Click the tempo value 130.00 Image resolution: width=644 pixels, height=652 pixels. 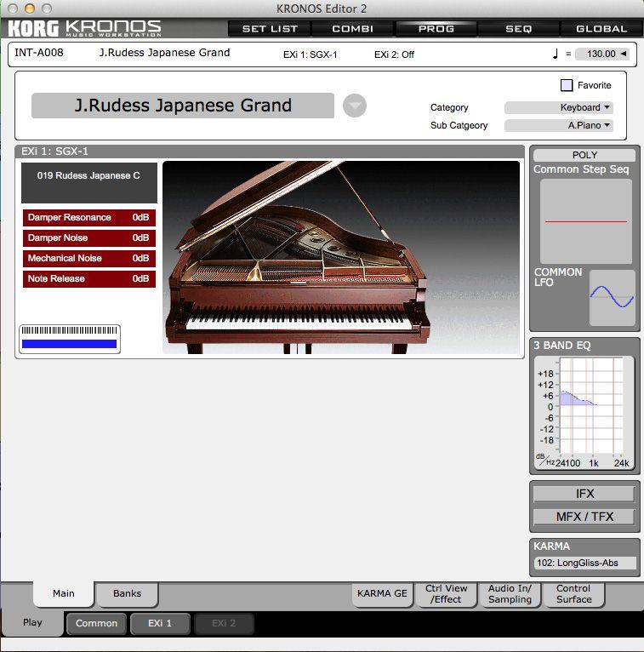[601, 54]
